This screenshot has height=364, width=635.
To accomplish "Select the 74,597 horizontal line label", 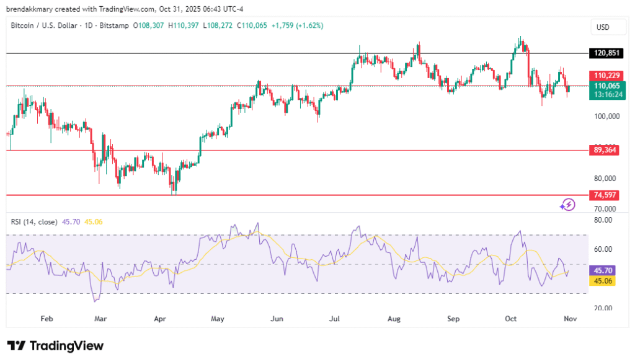I will (x=606, y=195).
